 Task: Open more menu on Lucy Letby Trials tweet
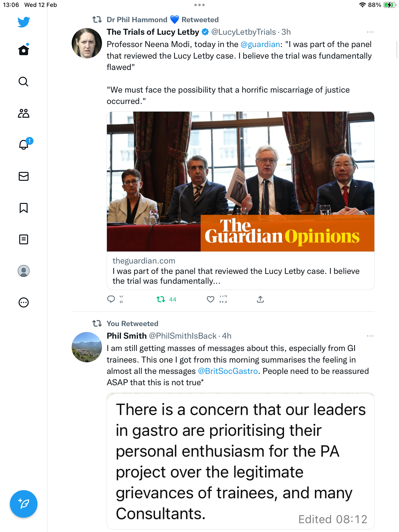tap(370, 32)
